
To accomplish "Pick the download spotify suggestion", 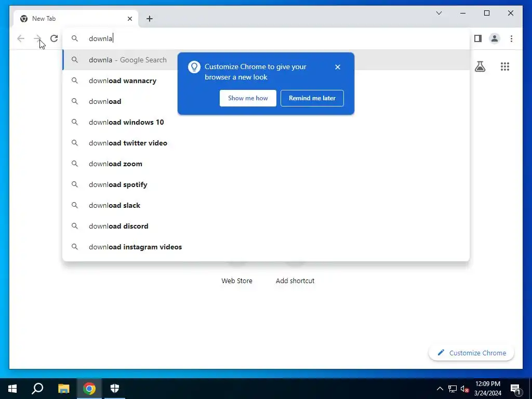I will [267, 184].
